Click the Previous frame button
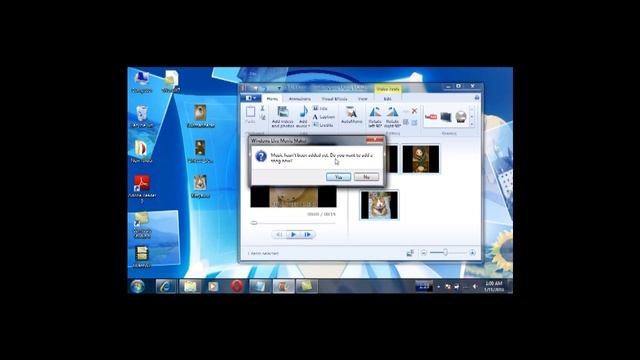The image size is (640, 360). coord(280,234)
